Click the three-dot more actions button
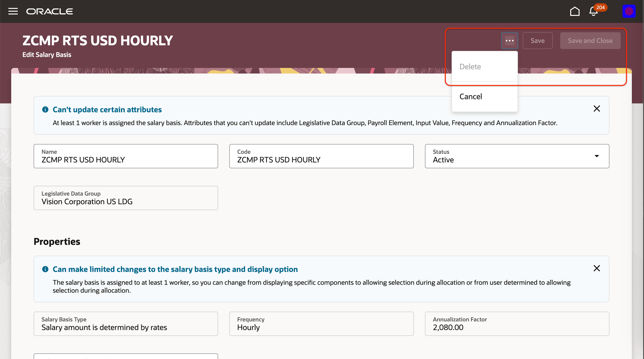 pos(510,40)
